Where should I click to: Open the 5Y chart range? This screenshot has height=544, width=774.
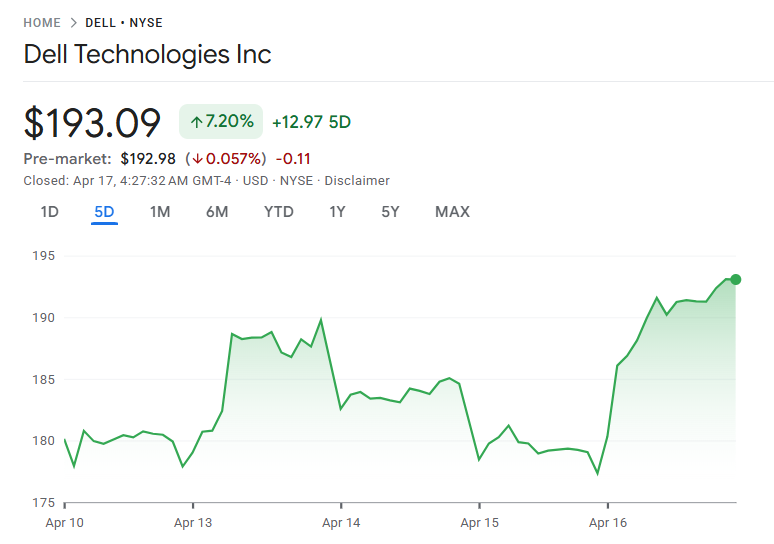coord(390,212)
